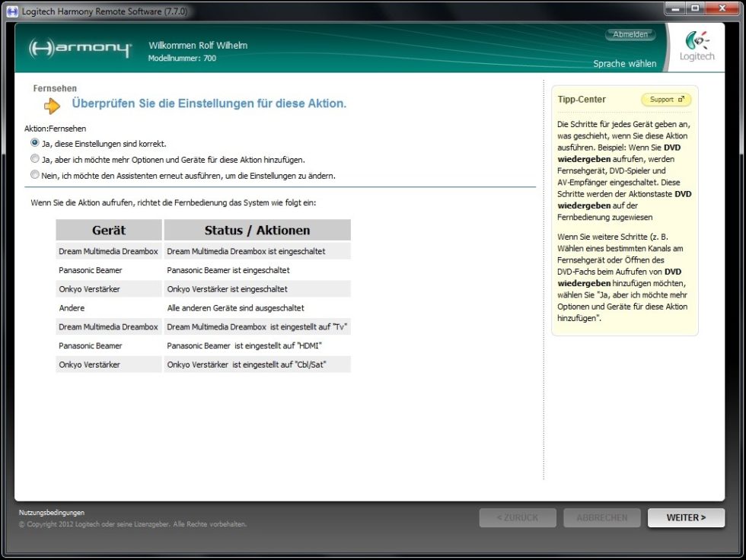Click the Status / Aktionen column header
746x560 pixels.
(257, 230)
